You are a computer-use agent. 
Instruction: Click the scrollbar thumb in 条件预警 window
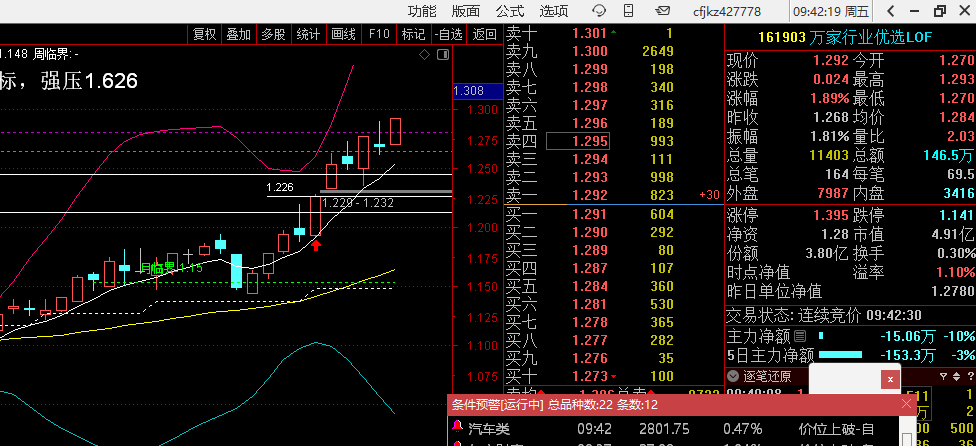[x=907, y=439]
